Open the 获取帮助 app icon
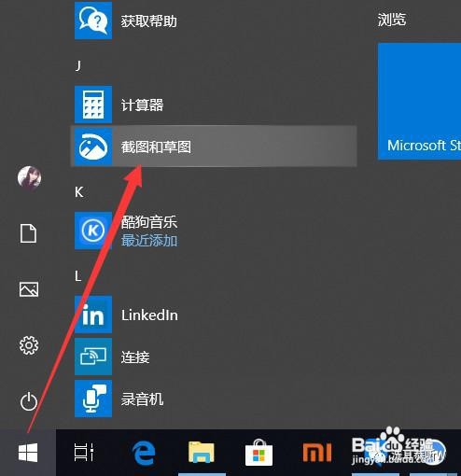The height and width of the screenshot is (476, 461). (x=93, y=21)
